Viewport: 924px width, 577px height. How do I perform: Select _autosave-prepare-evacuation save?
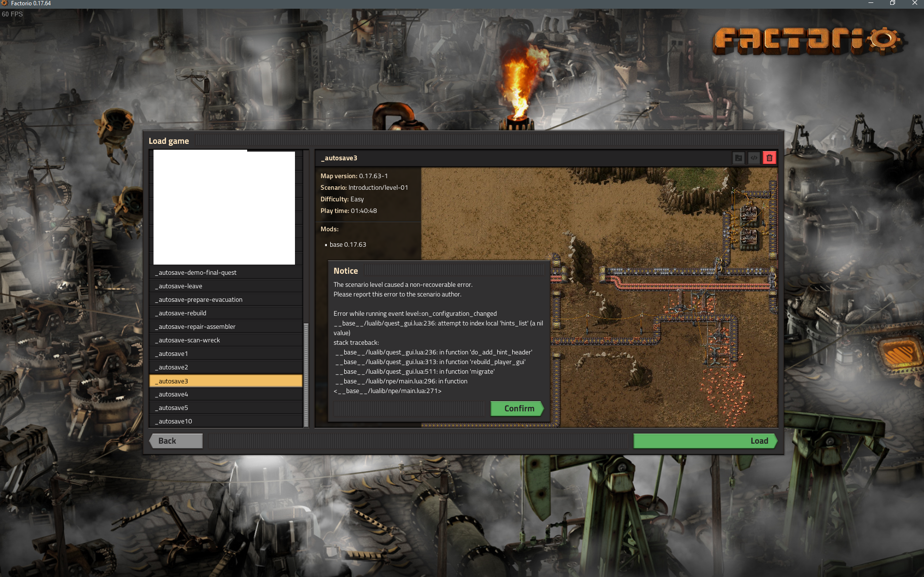226,299
